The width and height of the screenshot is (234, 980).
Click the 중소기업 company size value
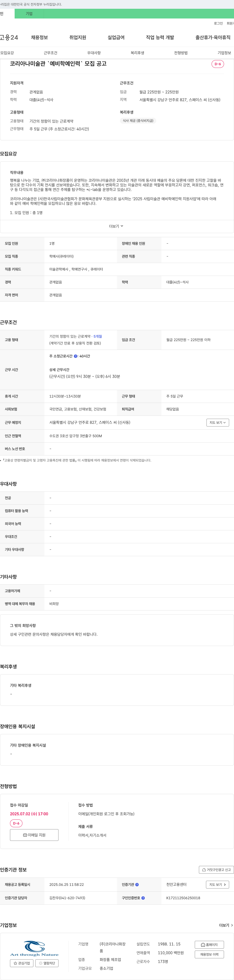106,968
